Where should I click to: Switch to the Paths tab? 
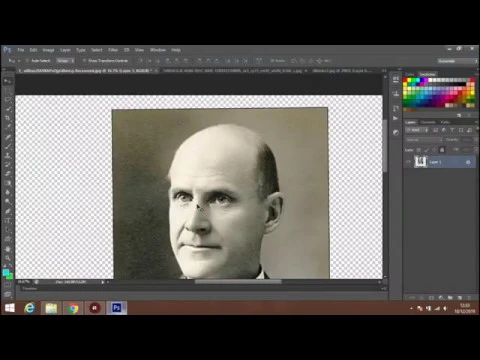click(x=445, y=122)
